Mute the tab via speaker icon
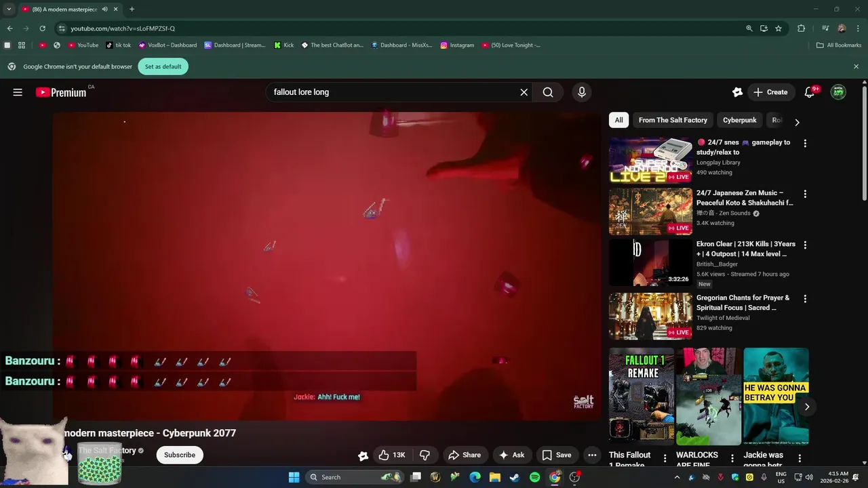868x488 pixels. point(104,9)
